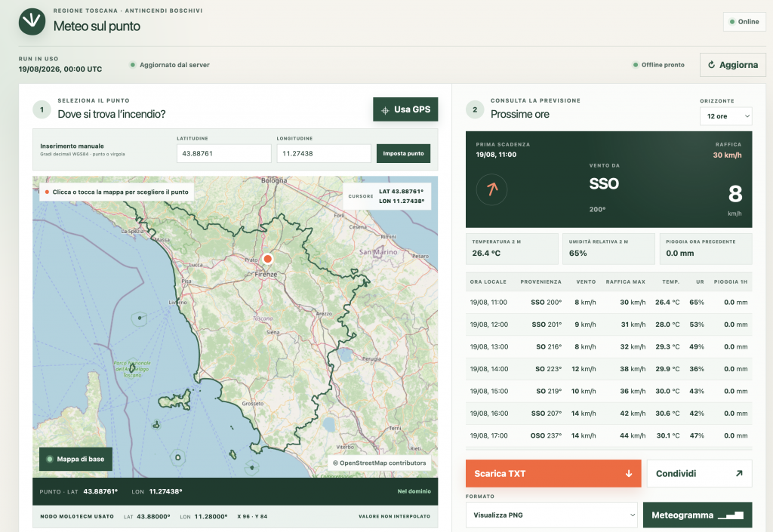Click the SSO wind direction label
Viewport: 773px width, 532px height.
click(x=604, y=183)
